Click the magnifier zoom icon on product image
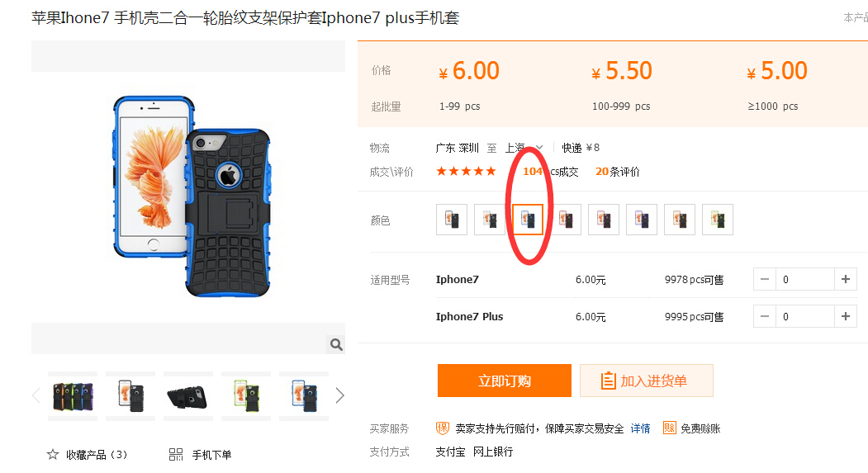 point(336,345)
